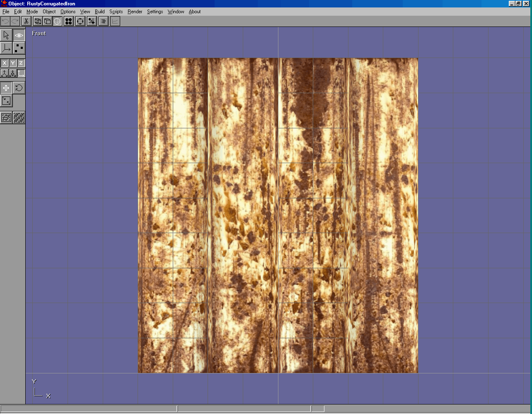Click the circle with four nodes icon
Image resolution: width=532 pixels, height=414 pixels.
point(80,21)
